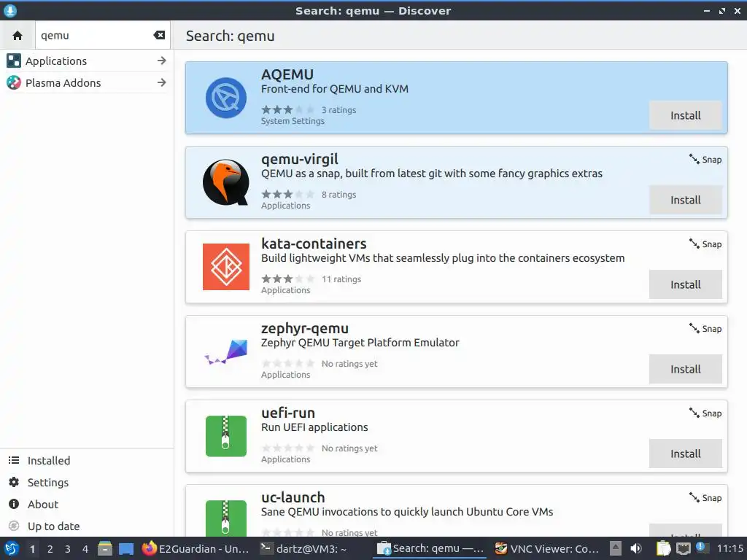
Task: Open the About page
Action: pos(87,505)
